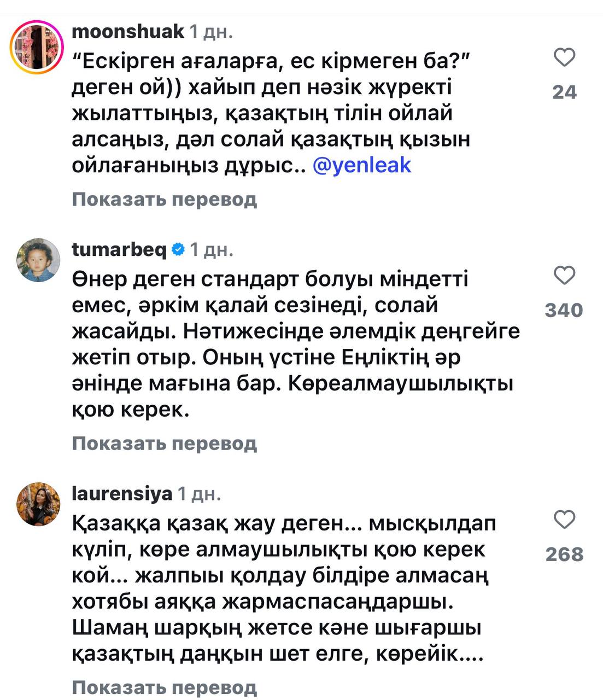Open laurensiya's profile avatar
Viewport: 603px width, 700px height.
click(x=38, y=504)
